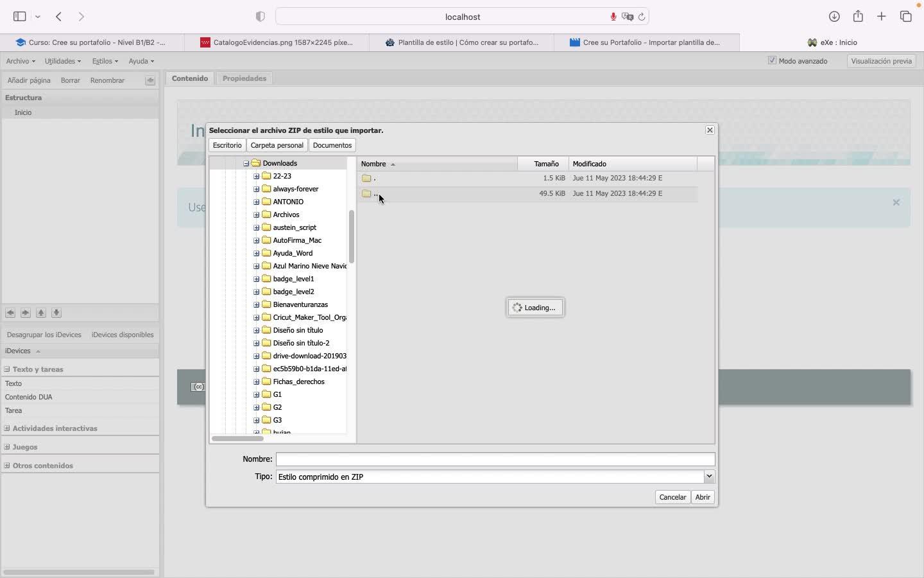
Task: Sort files by the Tamaño column
Action: coord(543,164)
